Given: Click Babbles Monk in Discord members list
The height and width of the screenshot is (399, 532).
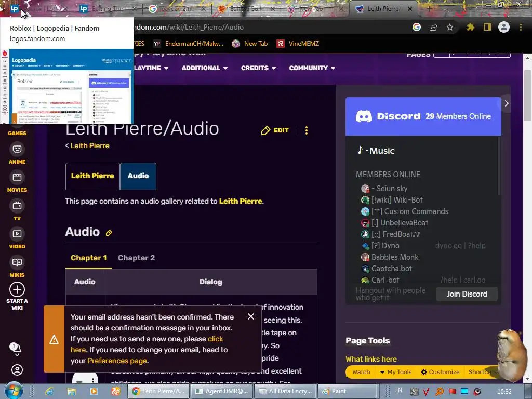Looking at the screenshot, I should [x=390, y=257].
